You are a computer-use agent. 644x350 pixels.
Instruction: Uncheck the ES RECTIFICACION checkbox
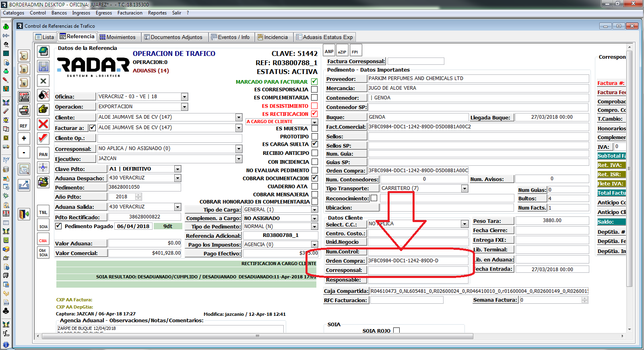point(314,114)
